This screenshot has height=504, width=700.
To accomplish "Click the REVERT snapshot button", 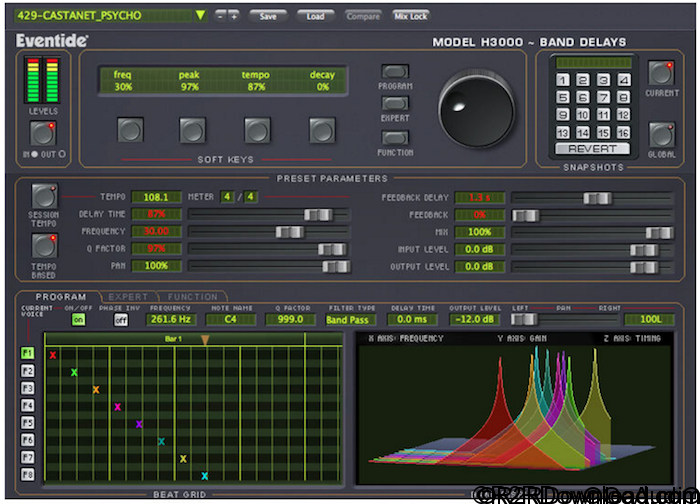I will pyautogui.click(x=592, y=149).
